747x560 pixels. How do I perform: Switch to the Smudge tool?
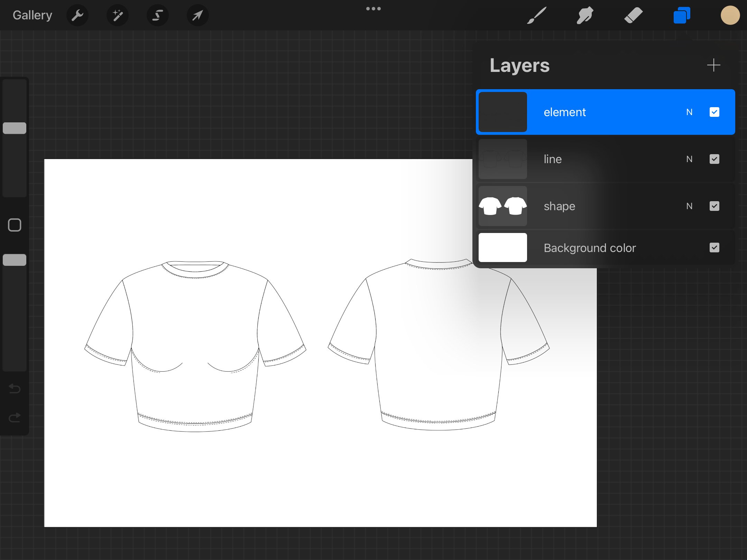585,15
